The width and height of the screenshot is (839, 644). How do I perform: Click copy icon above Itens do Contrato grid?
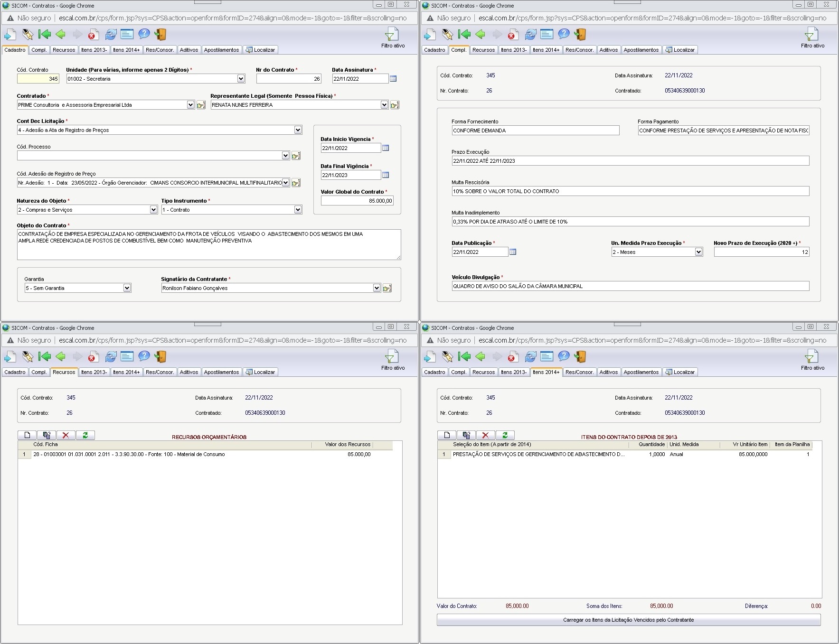466,435
